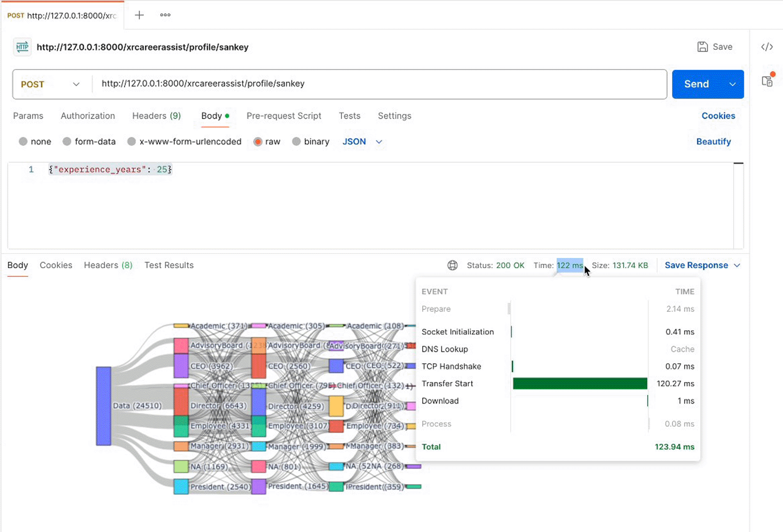Open the JSON format dropdown

pyautogui.click(x=362, y=142)
